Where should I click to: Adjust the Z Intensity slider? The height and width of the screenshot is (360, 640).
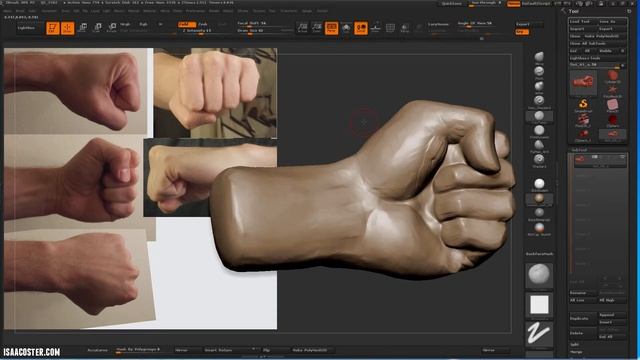(202, 31)
